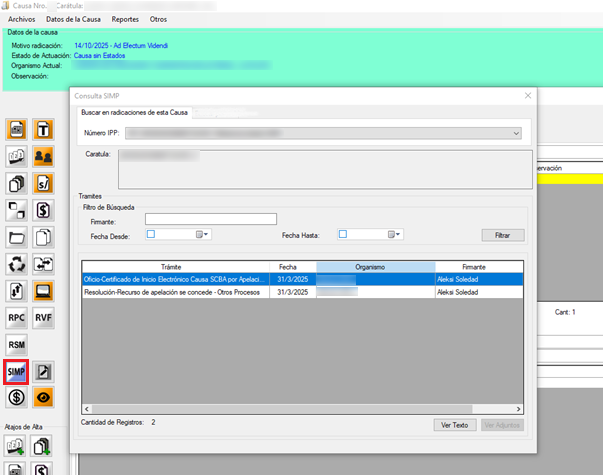Click the SIMP button in sidebar

click(17, 372)
